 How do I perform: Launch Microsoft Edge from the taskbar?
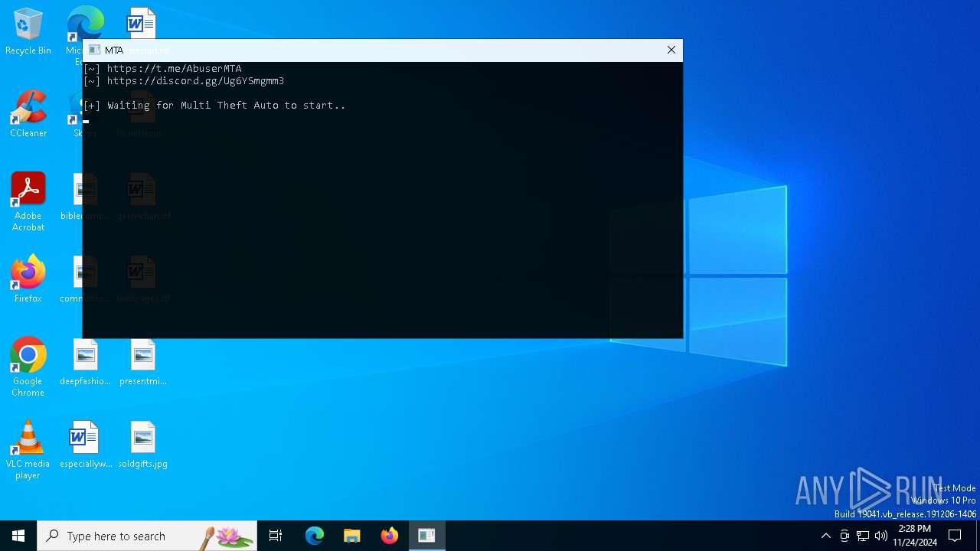pos(315,536)
